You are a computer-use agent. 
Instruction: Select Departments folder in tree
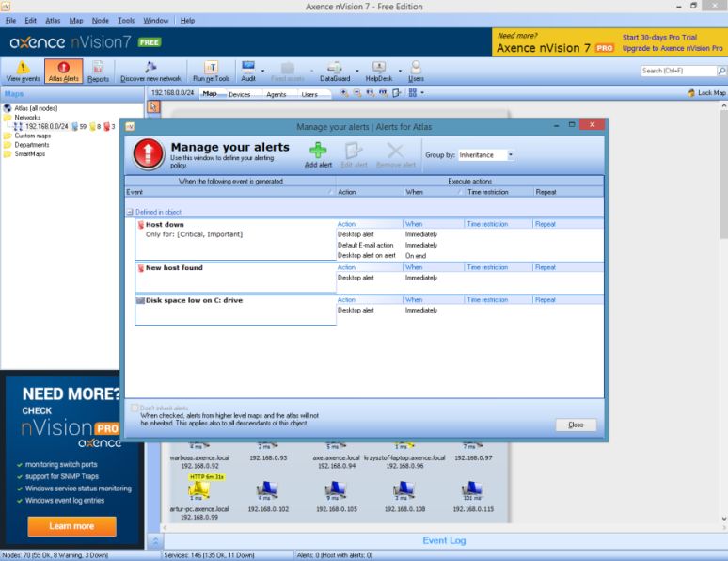pyautogui.click(x=32, y=145)
